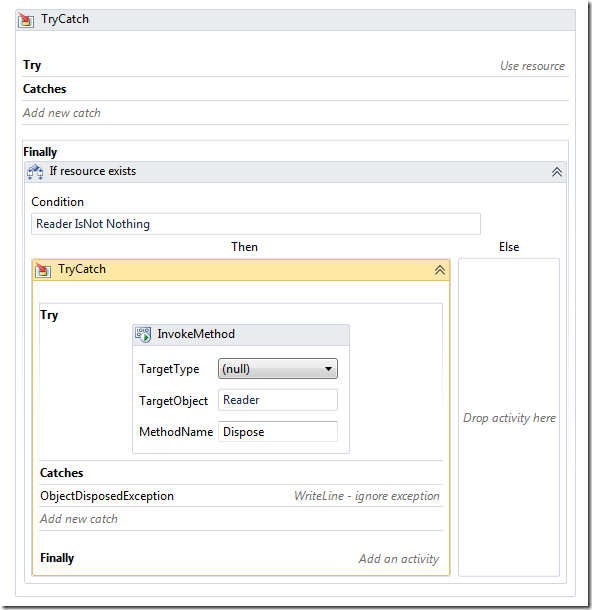
Task: Click 'Add new catch' in outer TryCatch
Action: [x=61, y=113]
